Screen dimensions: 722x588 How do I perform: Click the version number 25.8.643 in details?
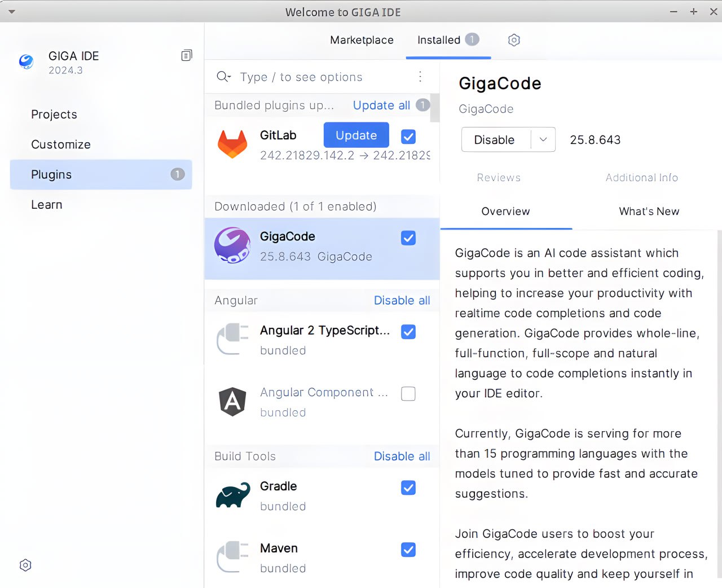[x=595, y=140]
